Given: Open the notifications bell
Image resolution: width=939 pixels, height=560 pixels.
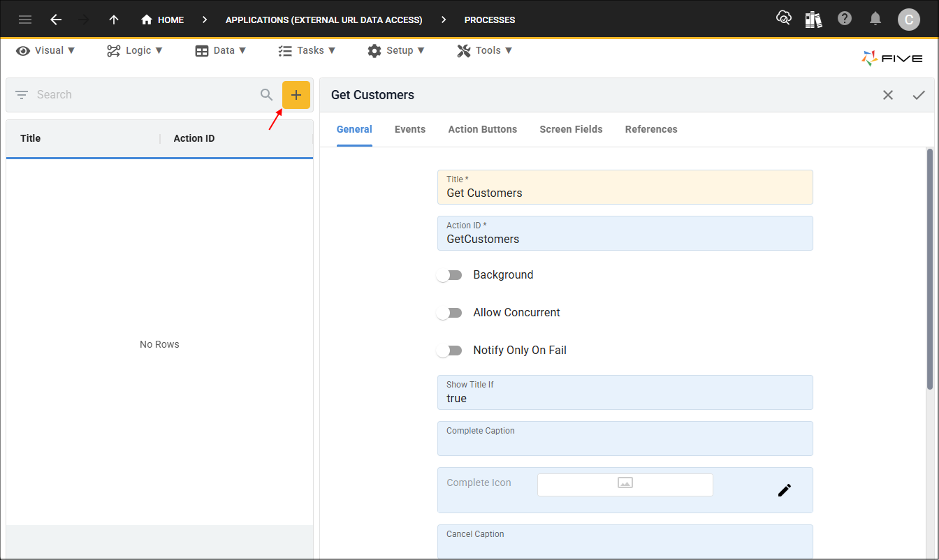Looking at the screenshot, I should tap(875, 19).
